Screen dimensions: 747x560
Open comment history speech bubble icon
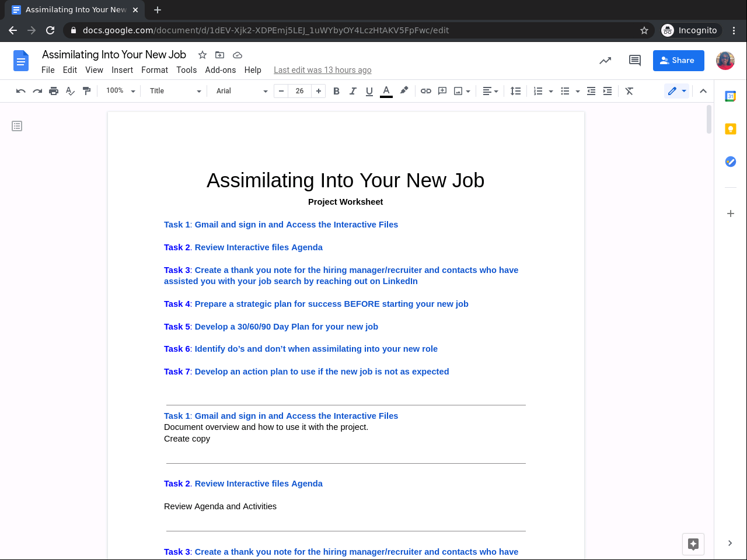(x=635, y=60)
